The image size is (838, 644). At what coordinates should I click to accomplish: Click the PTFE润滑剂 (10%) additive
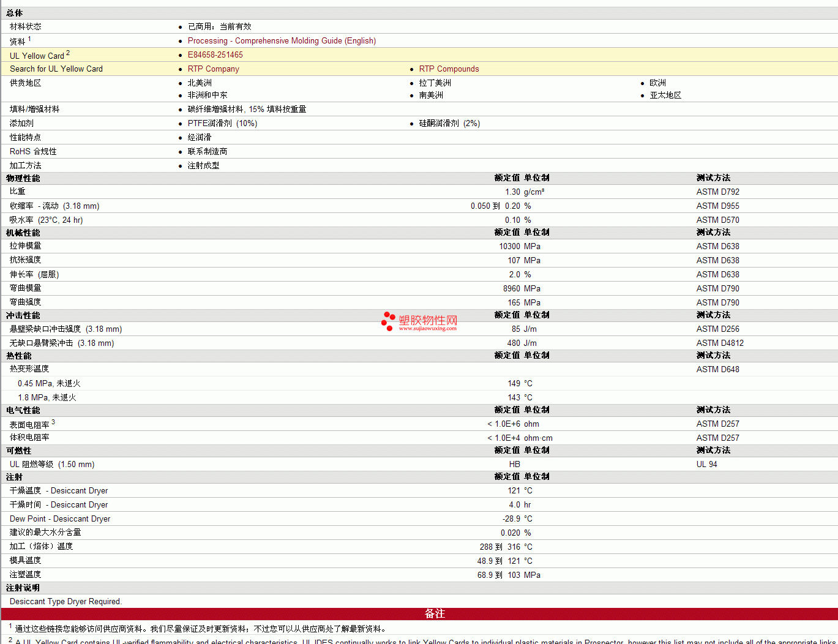(x=222, y=123)
